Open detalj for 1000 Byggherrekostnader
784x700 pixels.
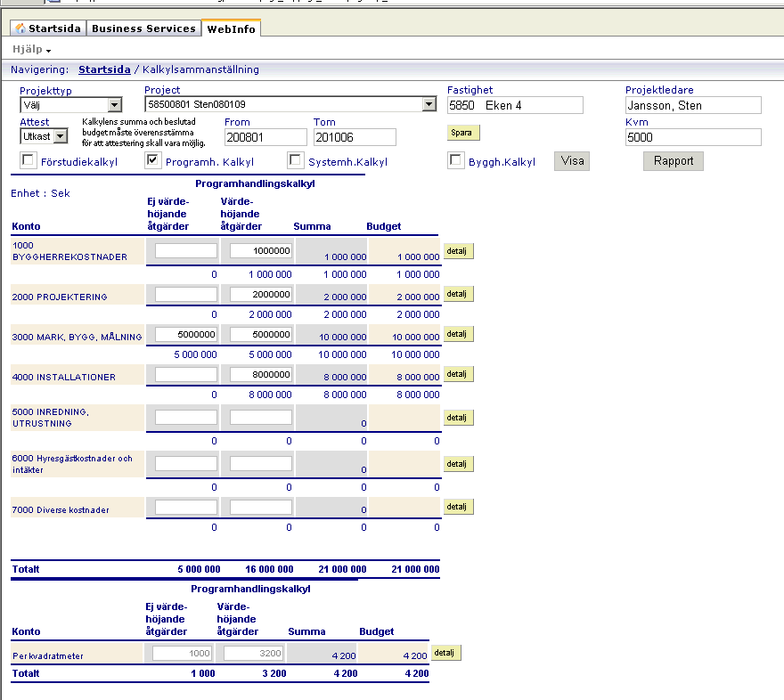[459, 251]
